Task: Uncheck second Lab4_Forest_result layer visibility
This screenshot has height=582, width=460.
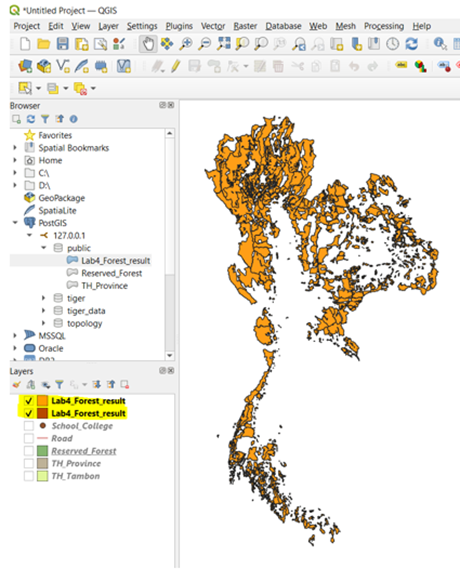Action: [29, 413]
